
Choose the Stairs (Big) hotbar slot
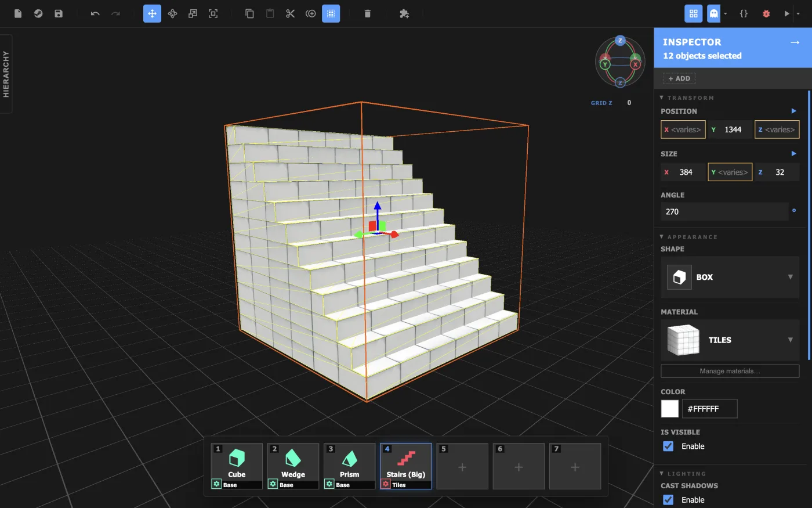pos(405,466)
